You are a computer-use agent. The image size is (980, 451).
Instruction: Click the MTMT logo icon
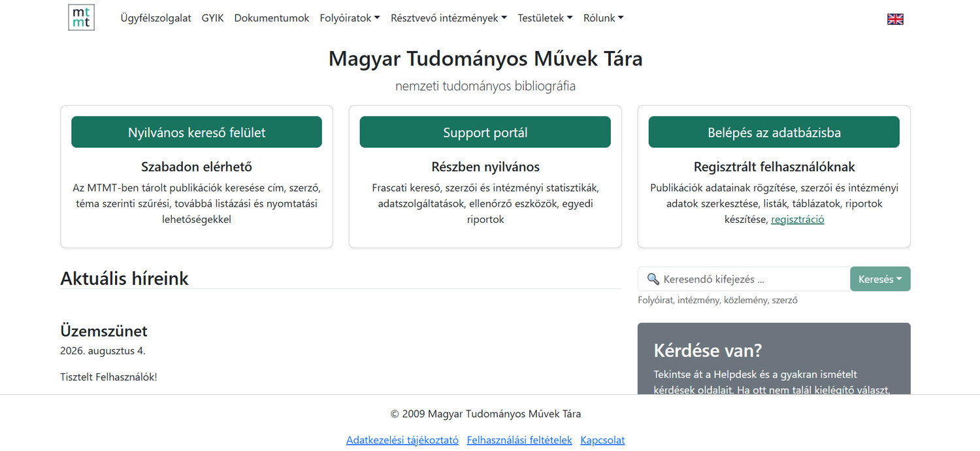tap(81, 18)
